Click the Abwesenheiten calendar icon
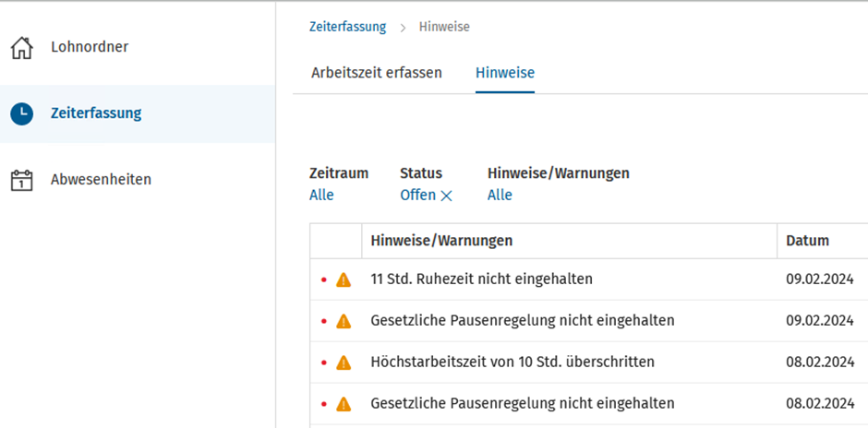This screenshot has width=868, height=428. coord(22,180)
